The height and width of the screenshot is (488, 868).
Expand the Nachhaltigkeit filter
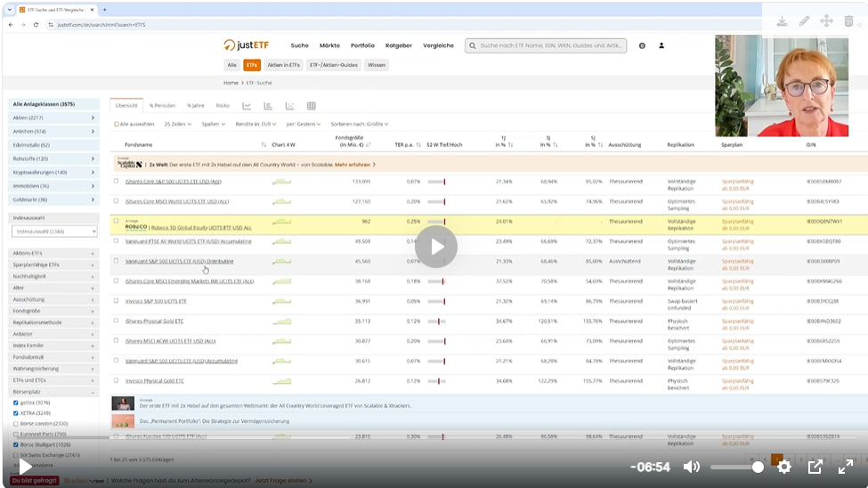(x=53, y=276)
